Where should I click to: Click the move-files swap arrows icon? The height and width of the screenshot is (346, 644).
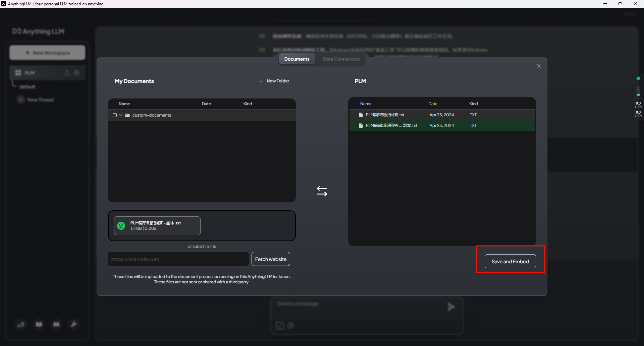click(322, 191)
